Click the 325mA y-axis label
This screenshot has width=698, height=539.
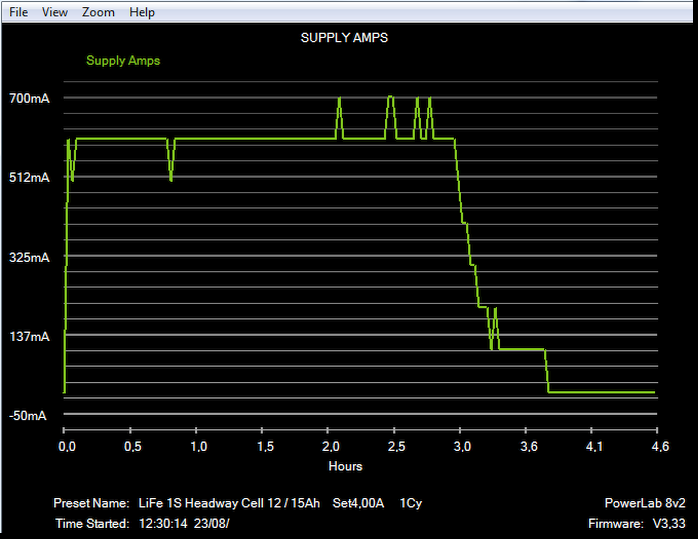point(29,257)
